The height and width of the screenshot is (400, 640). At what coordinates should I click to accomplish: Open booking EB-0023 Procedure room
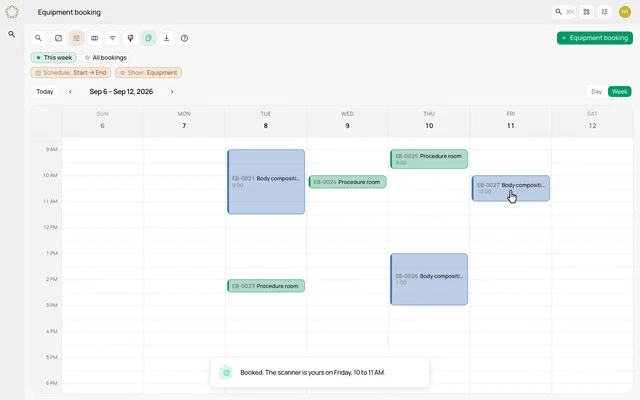[266, 286]
